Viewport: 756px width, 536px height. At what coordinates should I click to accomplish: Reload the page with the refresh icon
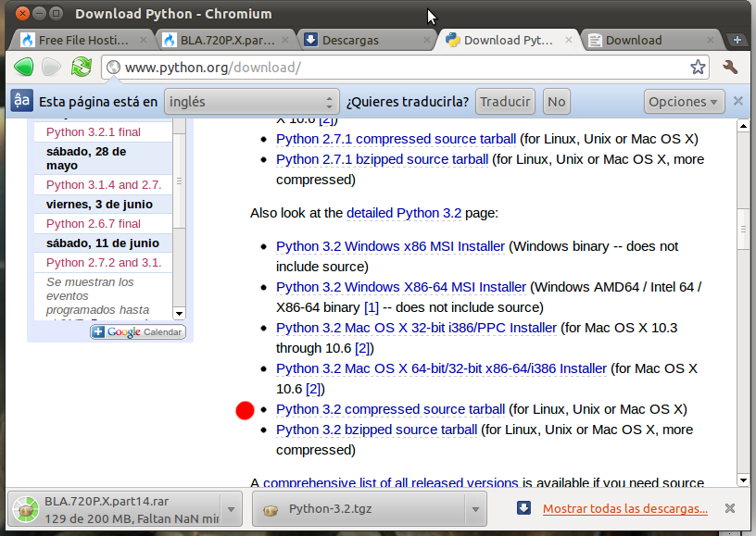pos(81,67)
